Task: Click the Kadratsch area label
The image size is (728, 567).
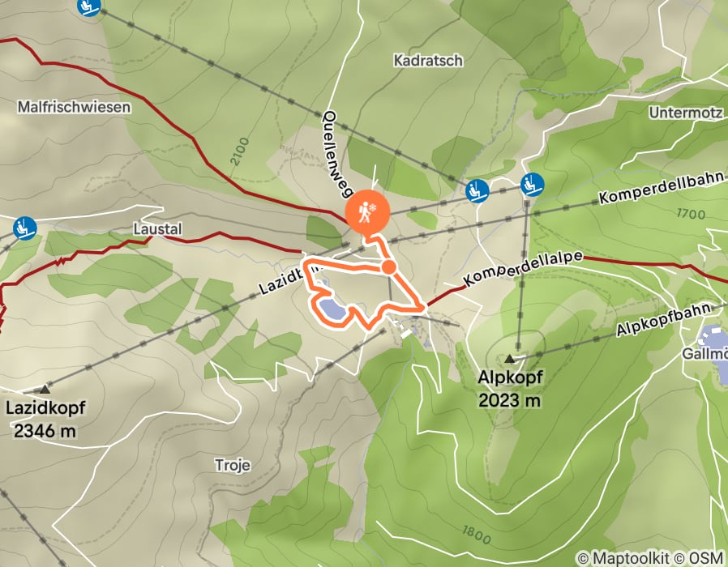Action: [428, 61]
